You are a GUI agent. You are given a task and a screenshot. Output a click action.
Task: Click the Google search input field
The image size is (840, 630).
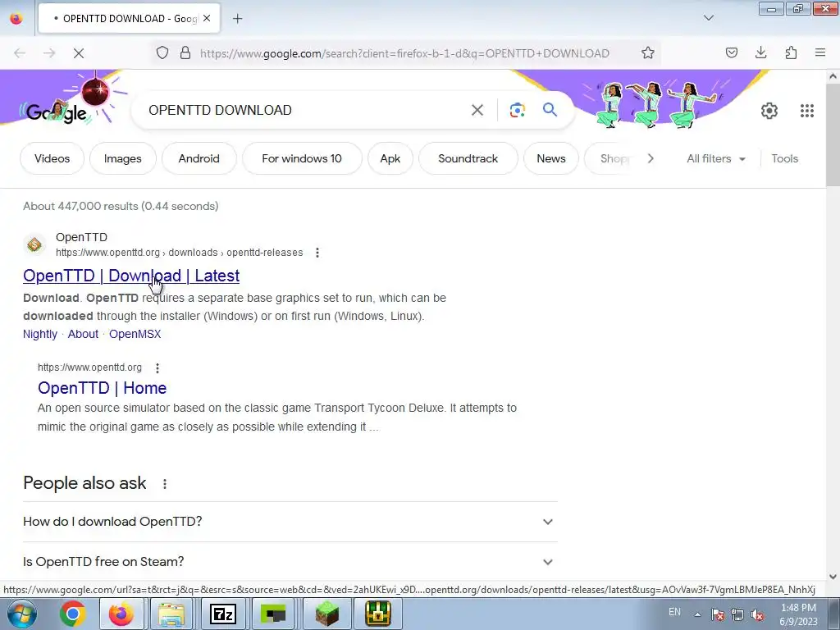[305, 110]
